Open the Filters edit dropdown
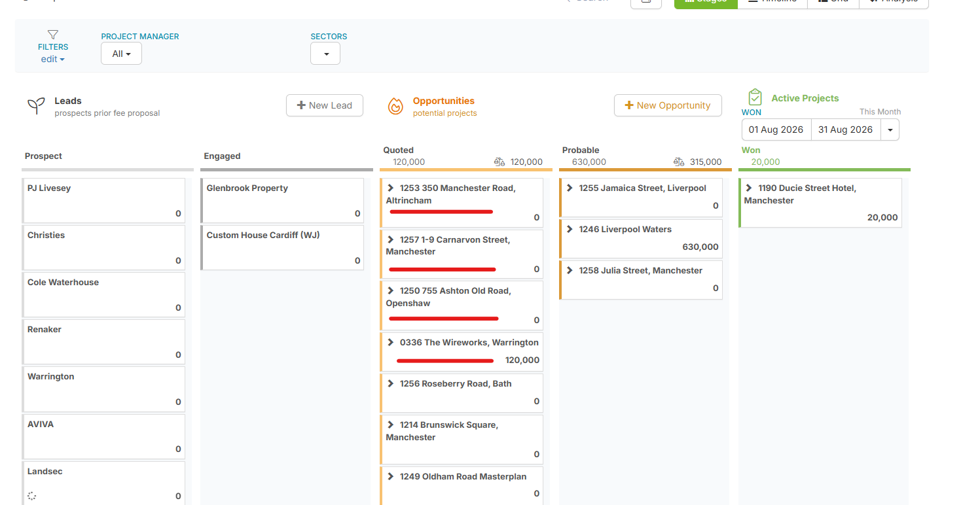The height and width of the screenshot is (505, 980). 53,59
